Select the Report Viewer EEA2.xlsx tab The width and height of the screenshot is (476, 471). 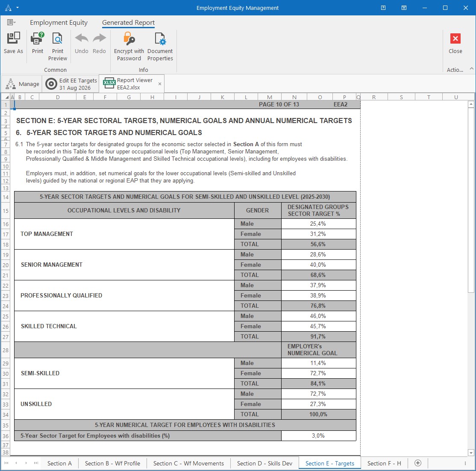pos(132,84)
